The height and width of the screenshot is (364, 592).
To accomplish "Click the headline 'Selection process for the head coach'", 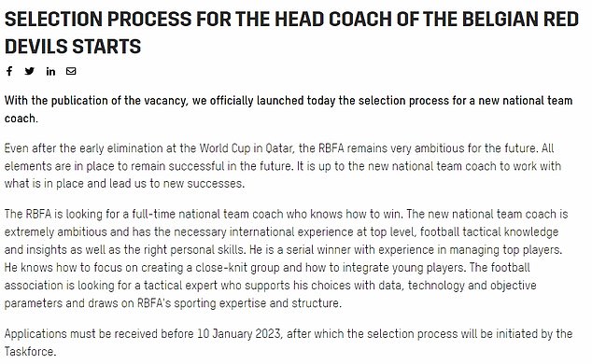I will coord(291,33).
